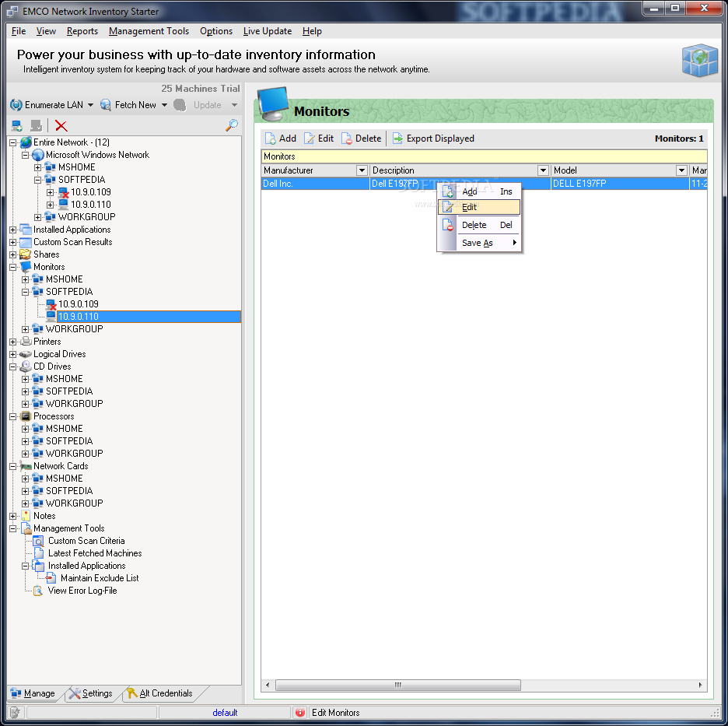Image resolution: width=728 pixels, height=726 pixels.
Task: Choose Edit in the context menu
Action: click(479, 207)
